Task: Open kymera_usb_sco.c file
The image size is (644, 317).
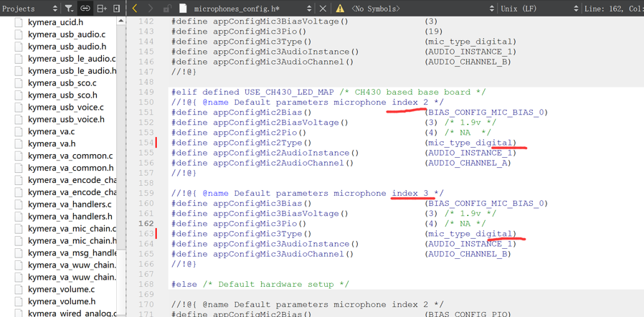Action: coord(62,83)
